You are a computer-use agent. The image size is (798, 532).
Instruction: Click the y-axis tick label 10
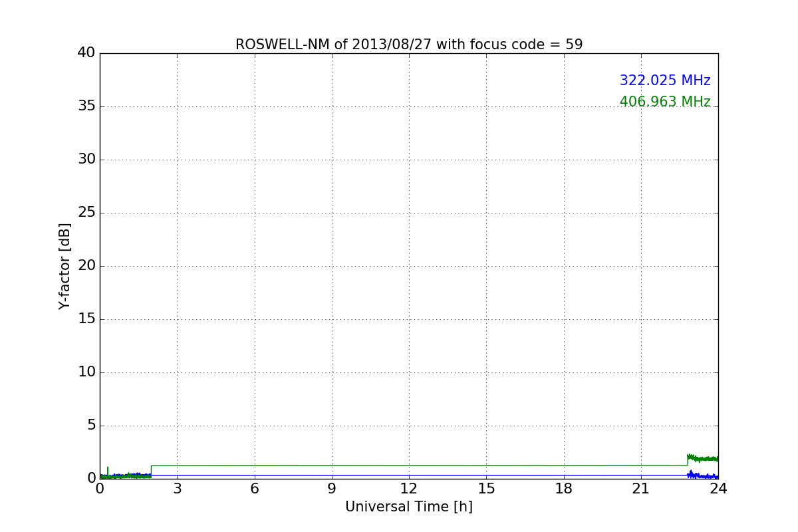tap(86, 372)
